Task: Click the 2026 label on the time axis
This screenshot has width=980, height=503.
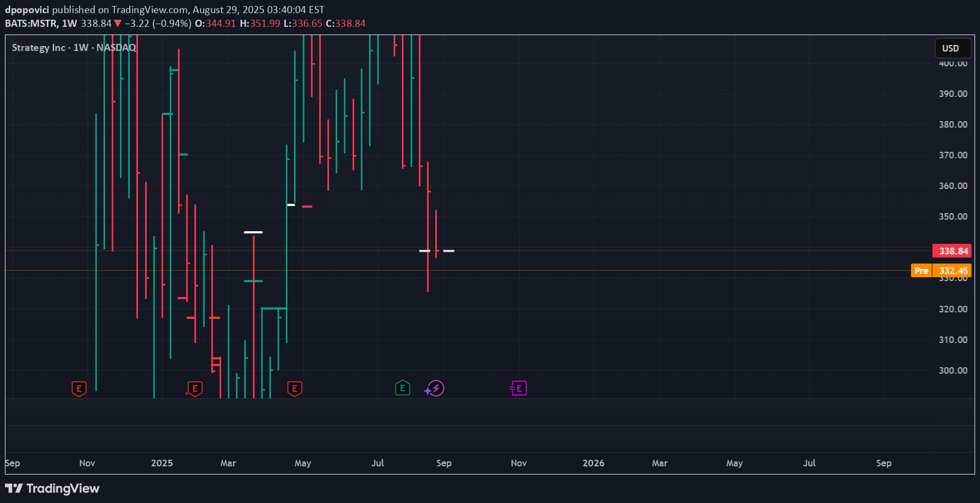Action: click(x=593, y=463)
